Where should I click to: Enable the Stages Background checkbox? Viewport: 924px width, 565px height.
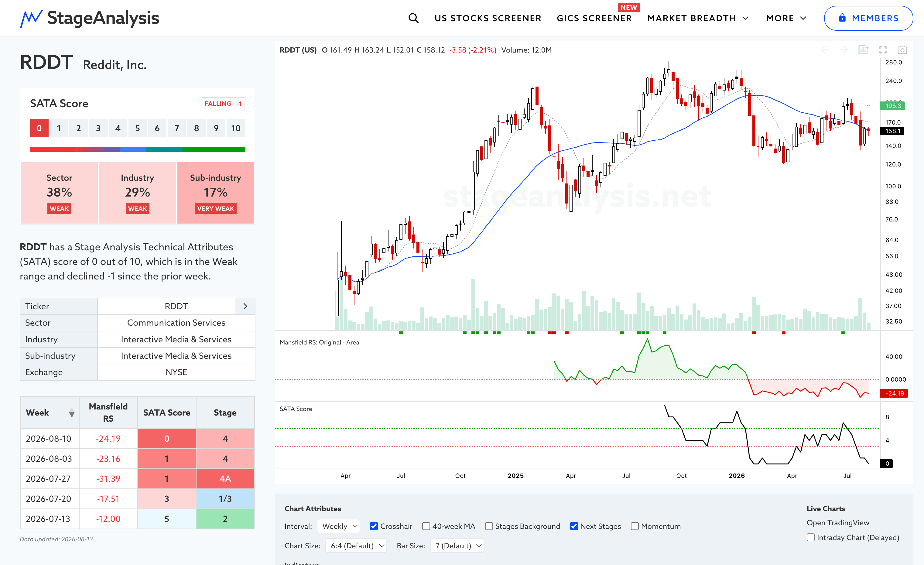(489, 526)
